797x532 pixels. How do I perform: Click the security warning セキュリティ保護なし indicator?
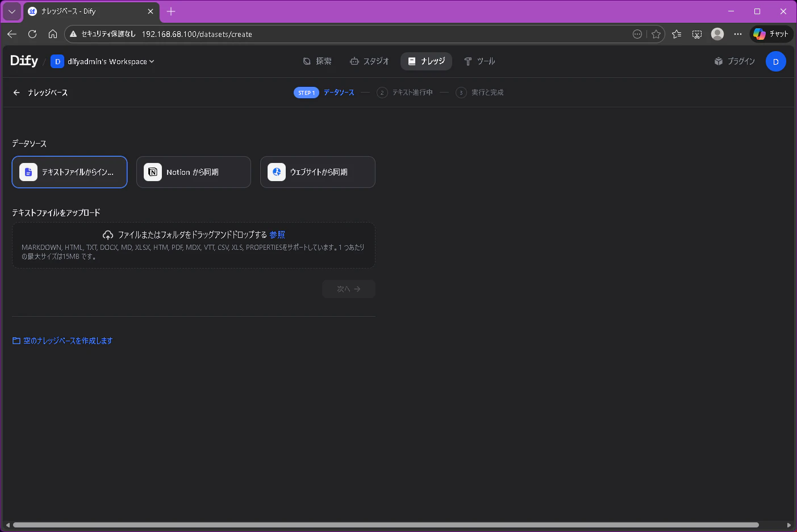click(x=102, y=34)
